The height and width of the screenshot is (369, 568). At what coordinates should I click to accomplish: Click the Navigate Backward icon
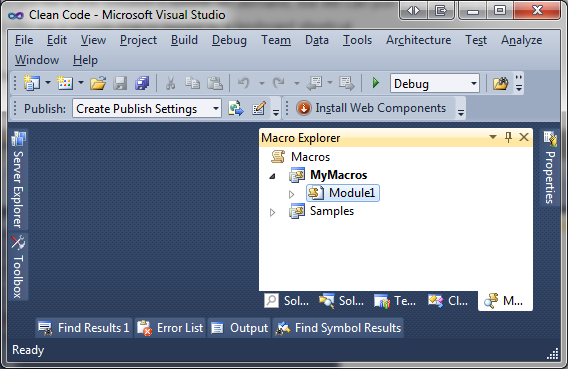(x=314, y=83)
